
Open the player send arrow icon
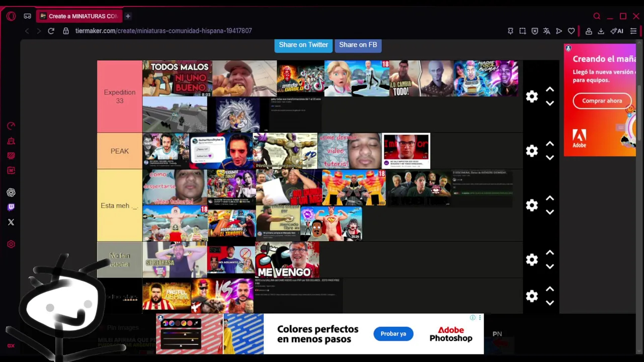(x=559, y=31)
